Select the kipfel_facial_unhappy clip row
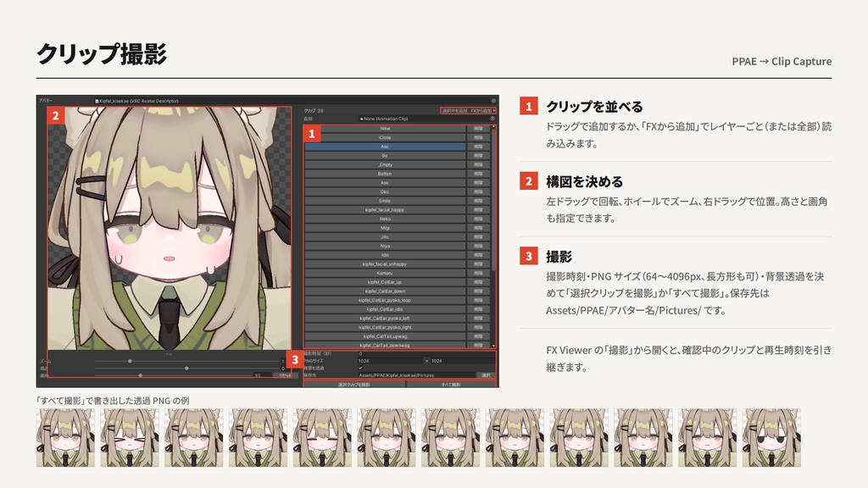Image resolution: width=868 pixels, height=488 pixels. pos(386,264)
